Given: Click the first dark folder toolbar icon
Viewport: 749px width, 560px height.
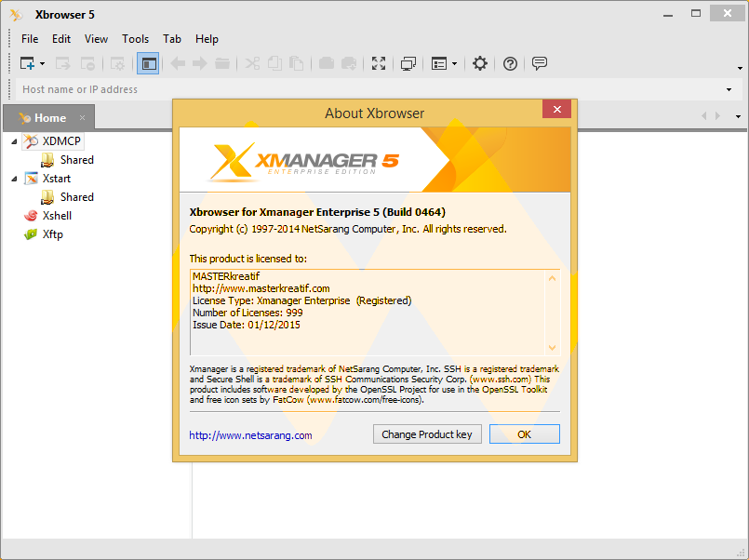Looking at the screenshot, I should click(x=327, y=63).
